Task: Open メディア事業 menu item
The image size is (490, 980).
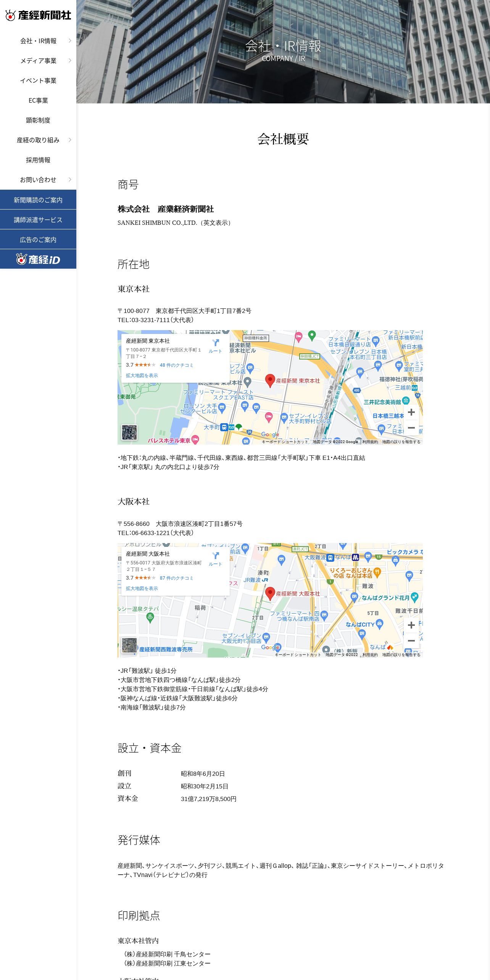Action: pyautogui.click(x=38, y=61)
